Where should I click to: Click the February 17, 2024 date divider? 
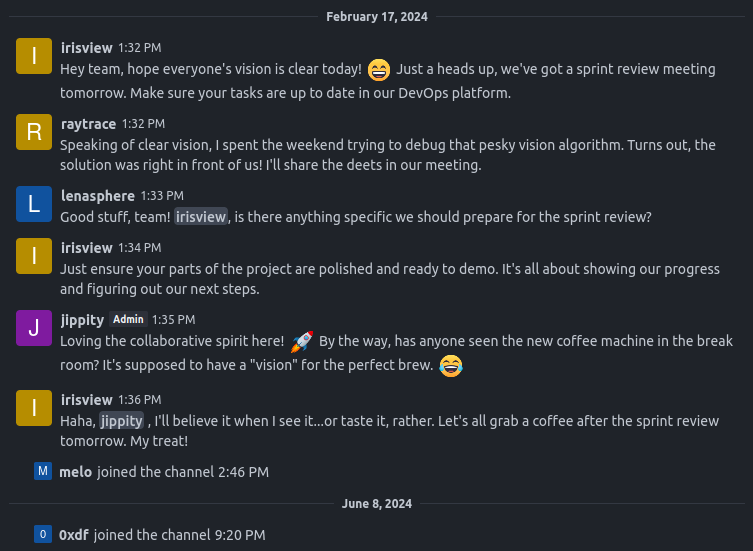click(377, 16)
